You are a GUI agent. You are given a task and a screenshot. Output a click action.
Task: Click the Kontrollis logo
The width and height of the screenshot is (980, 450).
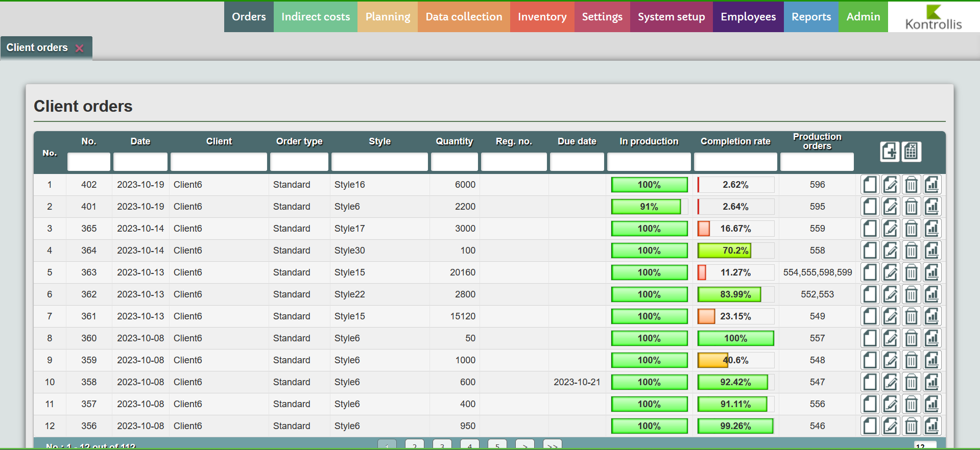[934, 17]
